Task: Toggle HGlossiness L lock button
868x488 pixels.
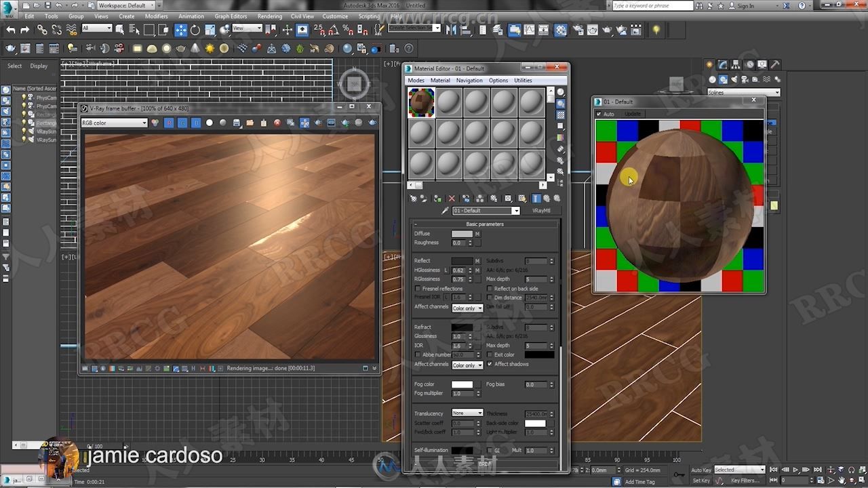Action: pyautogui.click(x=446, y=270)
